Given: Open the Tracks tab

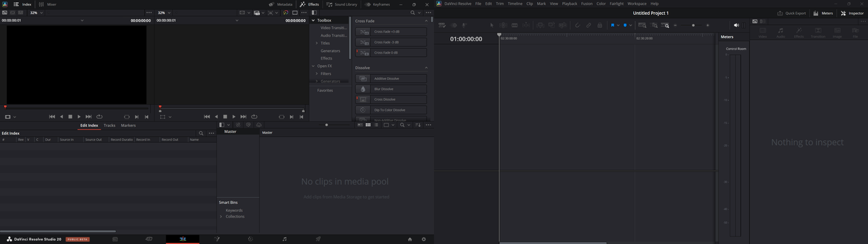Looking at the screenshot, I should coord(109,125).
